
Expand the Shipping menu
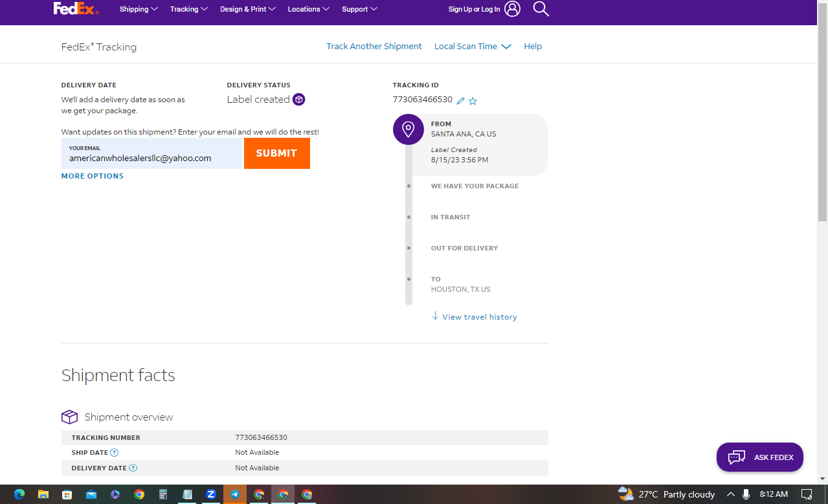click(139, 9)
